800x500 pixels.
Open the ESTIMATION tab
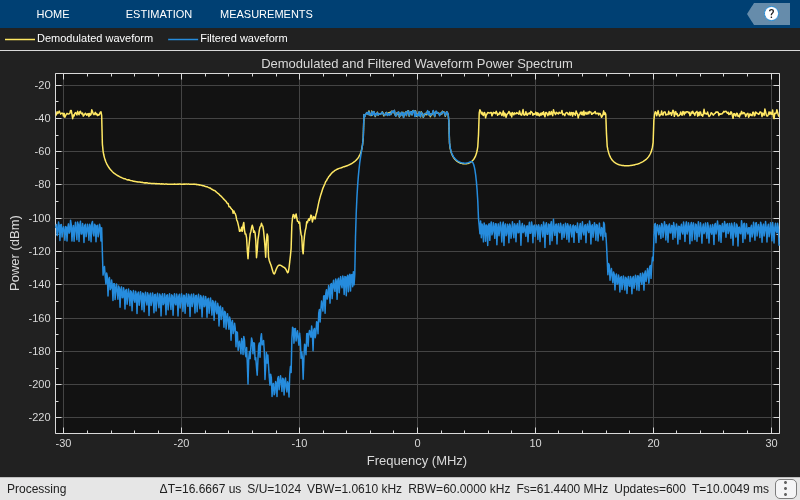click(x=159, y=14)
